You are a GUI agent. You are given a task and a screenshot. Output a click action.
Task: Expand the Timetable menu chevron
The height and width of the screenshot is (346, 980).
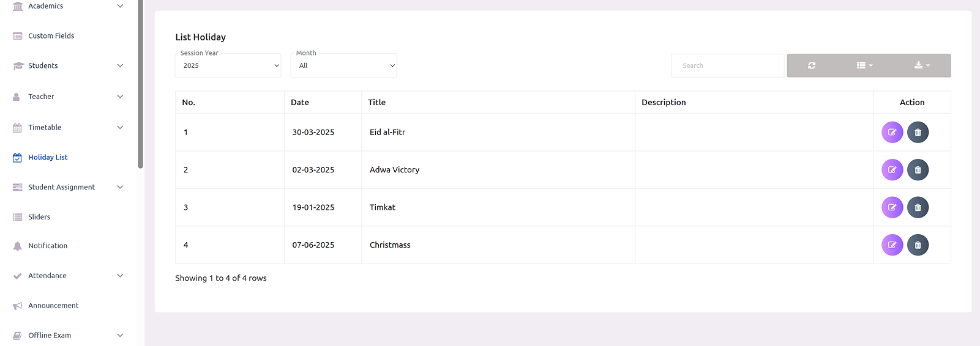120,128
